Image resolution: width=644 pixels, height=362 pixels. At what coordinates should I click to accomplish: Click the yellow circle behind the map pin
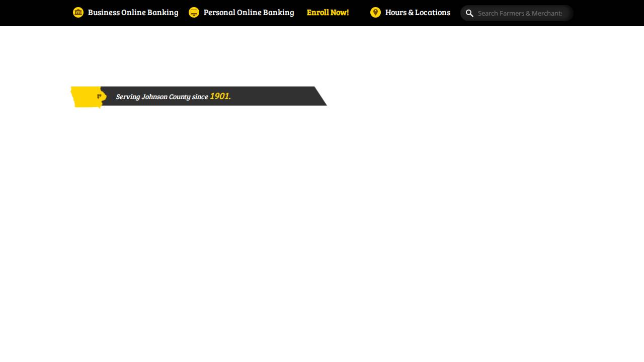tap(375, 13)
